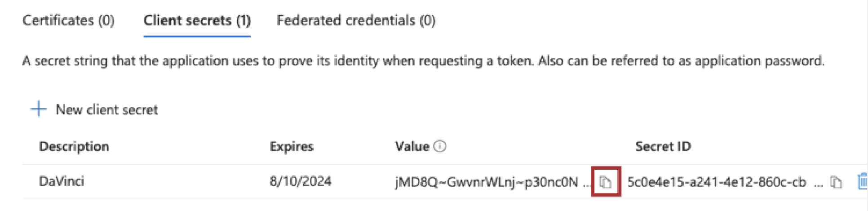
Task: Click the plus icon for new secret
Action: [x=39, y=109]
